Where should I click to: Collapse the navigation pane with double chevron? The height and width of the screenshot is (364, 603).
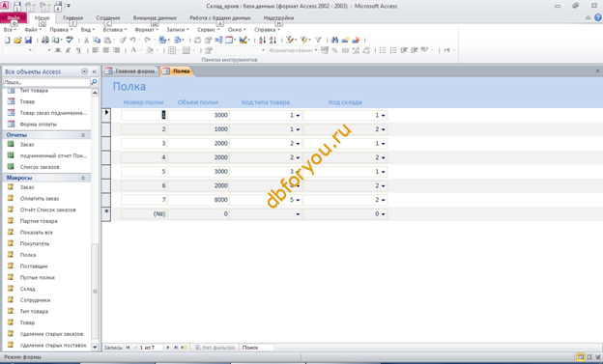(95, 71)
